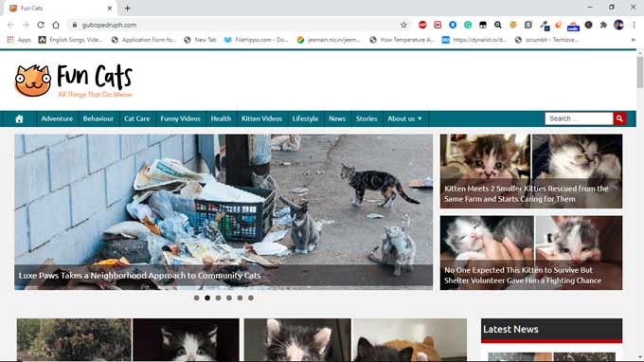This screenshot has width=644, height=362.
Task: Open the English Songs bookmark
Action: pyautogui.click(x=70, y=40)
